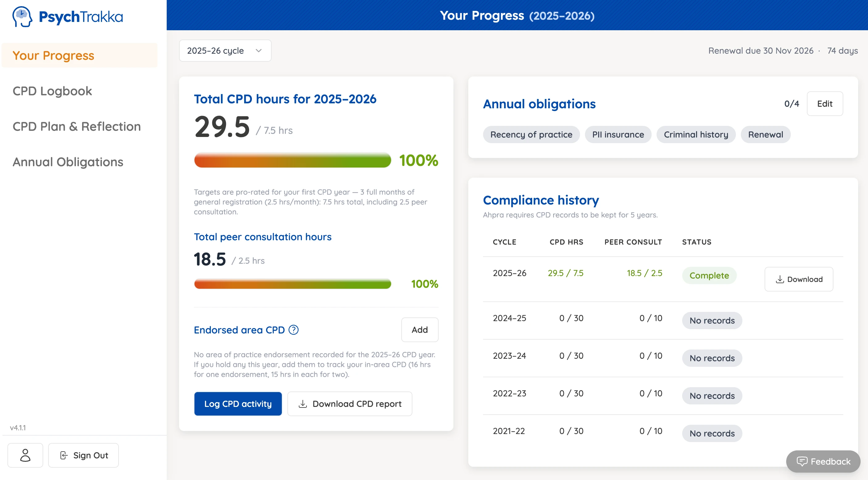868x480 pixels.
Task: Toggle the PII insurance obligation chip
Action: coord(618,134)
